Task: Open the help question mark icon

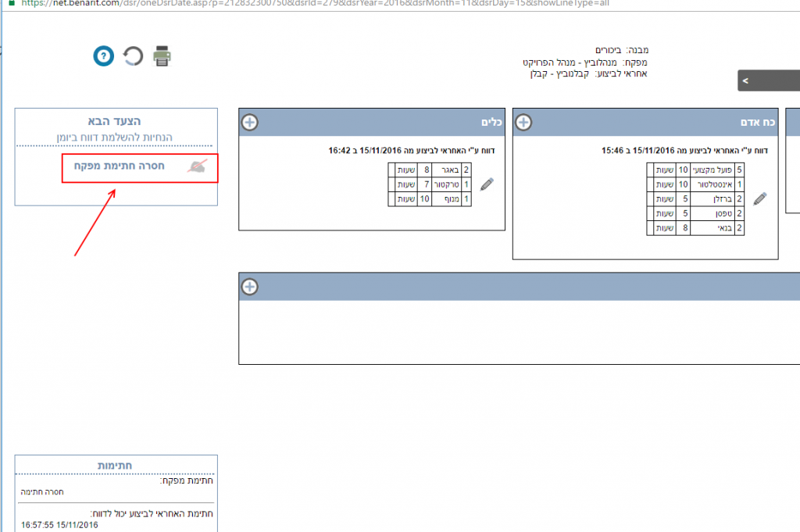Action: click(104, 56)
